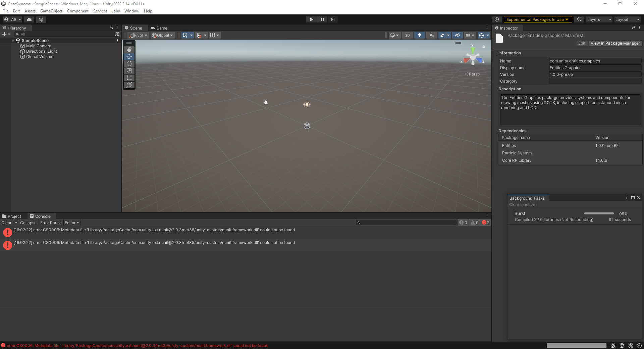
Task: Open the Editor dropdown in Console
Action: (72, 223)
